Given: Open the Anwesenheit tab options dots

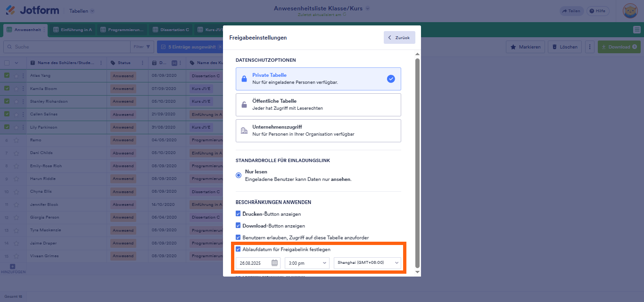Looking at the screenshot, I should point(44,30).
